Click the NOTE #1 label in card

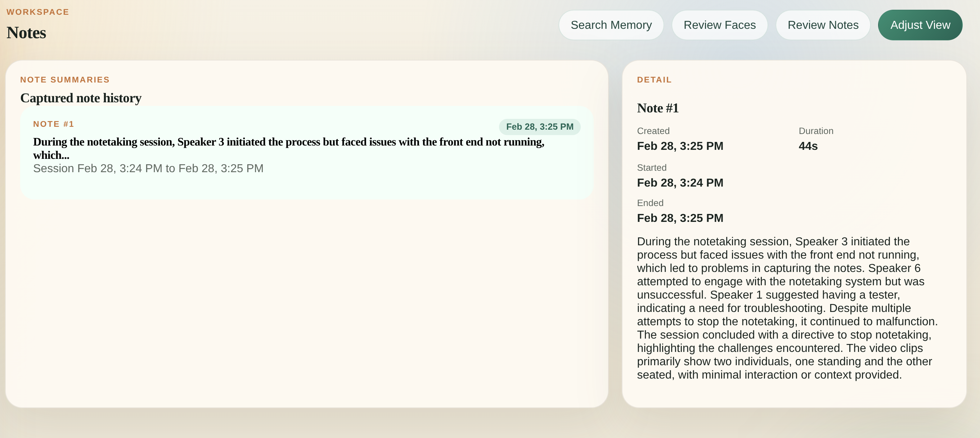(54, 124)
